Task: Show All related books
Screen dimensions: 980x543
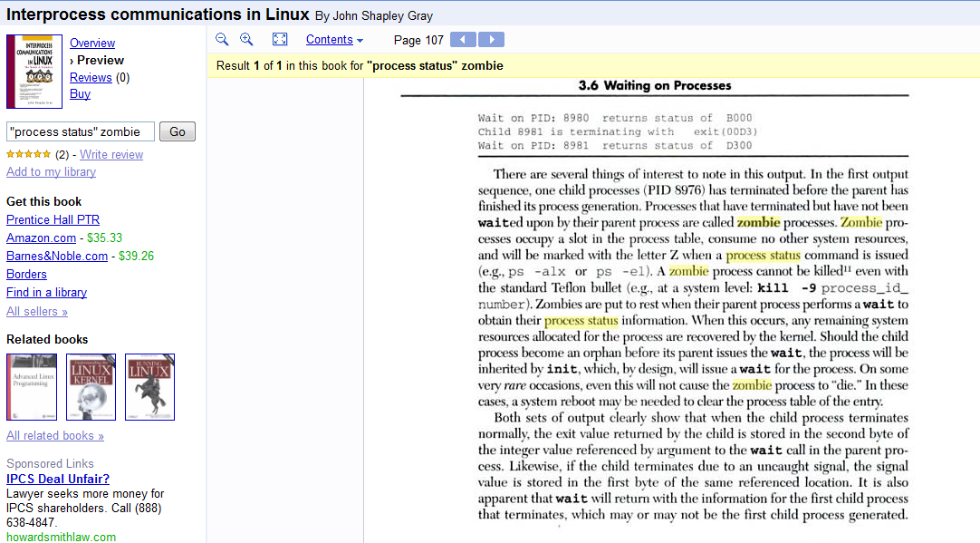Action: point(55,435)
